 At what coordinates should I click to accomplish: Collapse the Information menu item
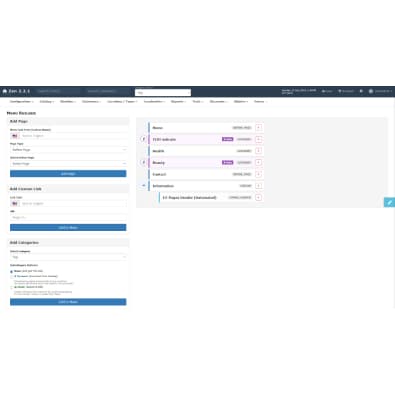click(144, 186)
